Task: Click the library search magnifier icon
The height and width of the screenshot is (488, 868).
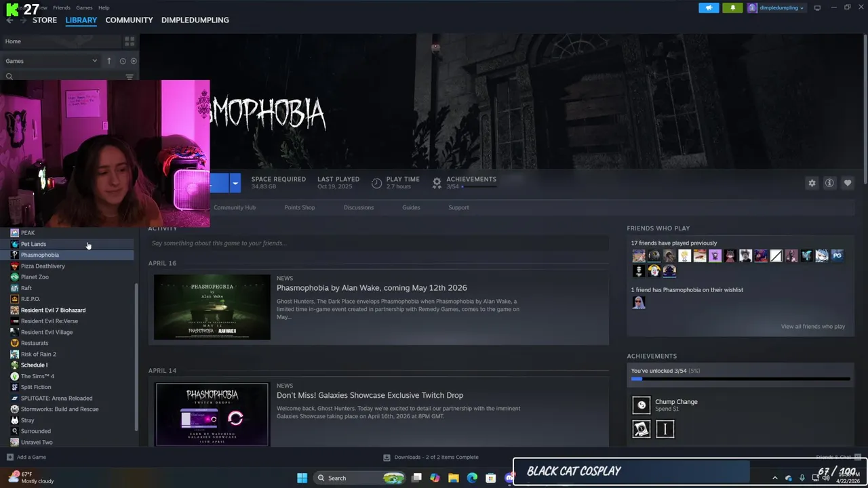Action: coord(9,77)
